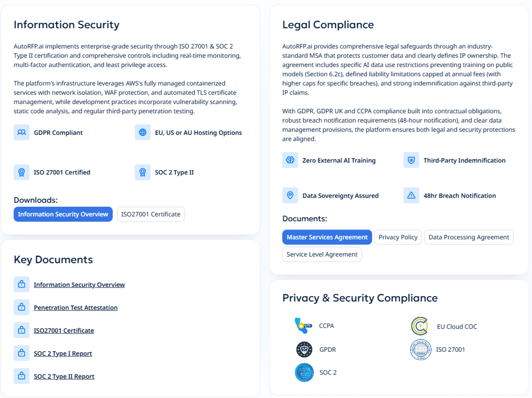Download the Information Security Overview document
The height and width of the screenshot is (398, 532).
63,214
